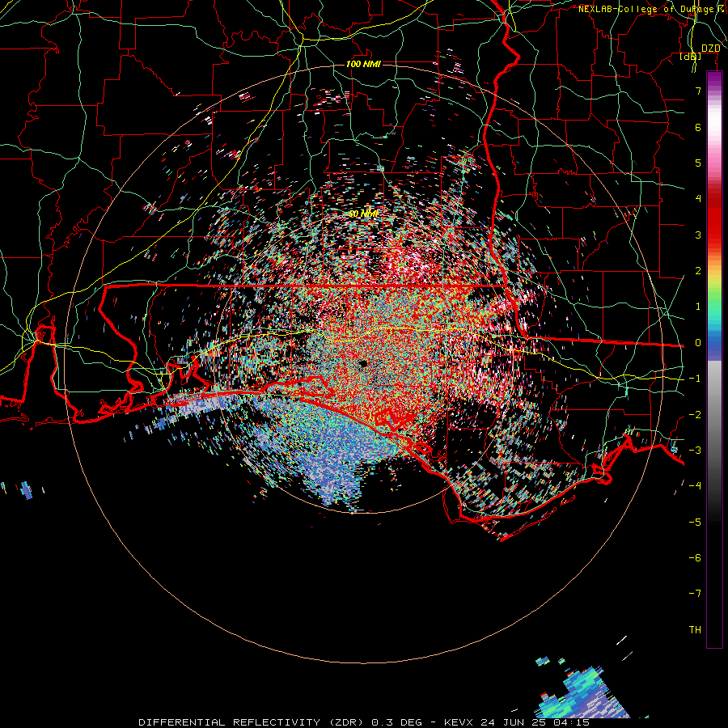728x728 pixels.
Task: Click the 6 tick label on the color scale
Action: click(x=698, y=127)
